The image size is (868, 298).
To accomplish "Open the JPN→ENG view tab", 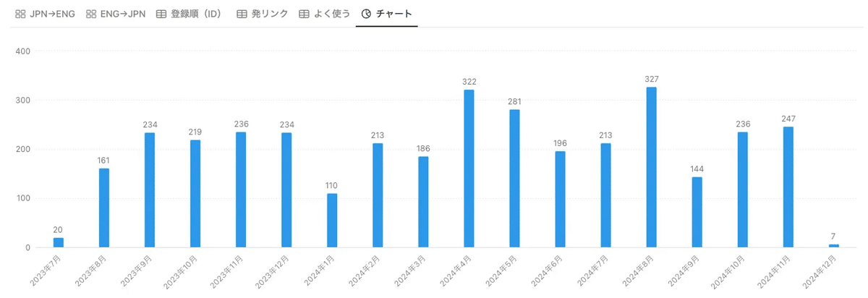I will coord(45,13).
